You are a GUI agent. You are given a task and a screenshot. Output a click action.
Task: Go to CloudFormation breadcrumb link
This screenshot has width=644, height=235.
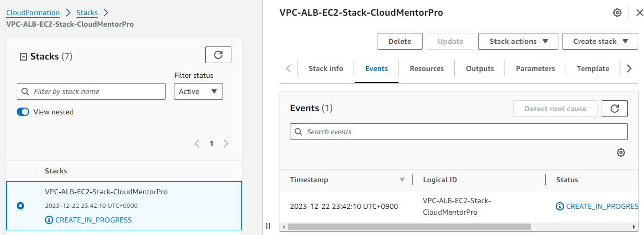click(33, 13)
